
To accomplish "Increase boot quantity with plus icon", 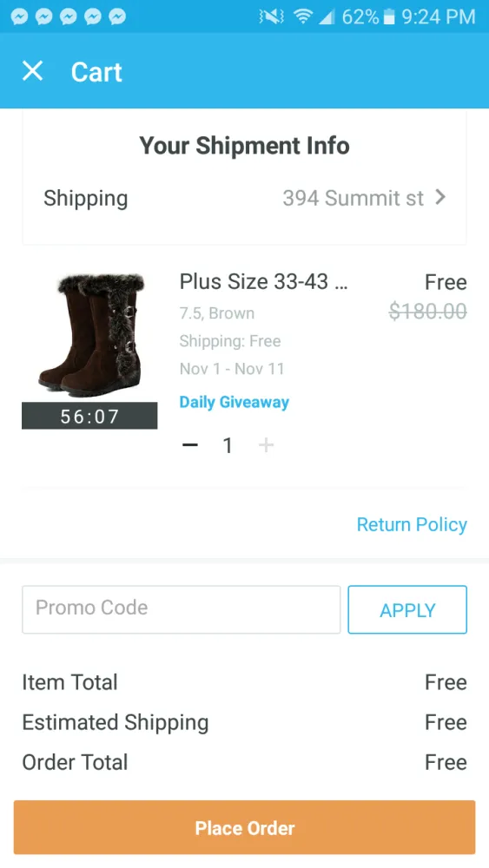I will 267,444.
